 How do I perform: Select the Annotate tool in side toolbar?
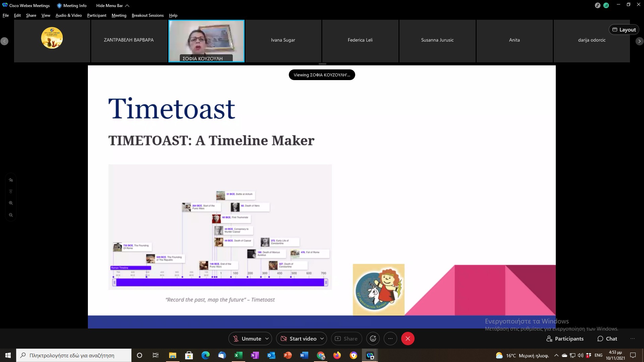click(11, 180)
